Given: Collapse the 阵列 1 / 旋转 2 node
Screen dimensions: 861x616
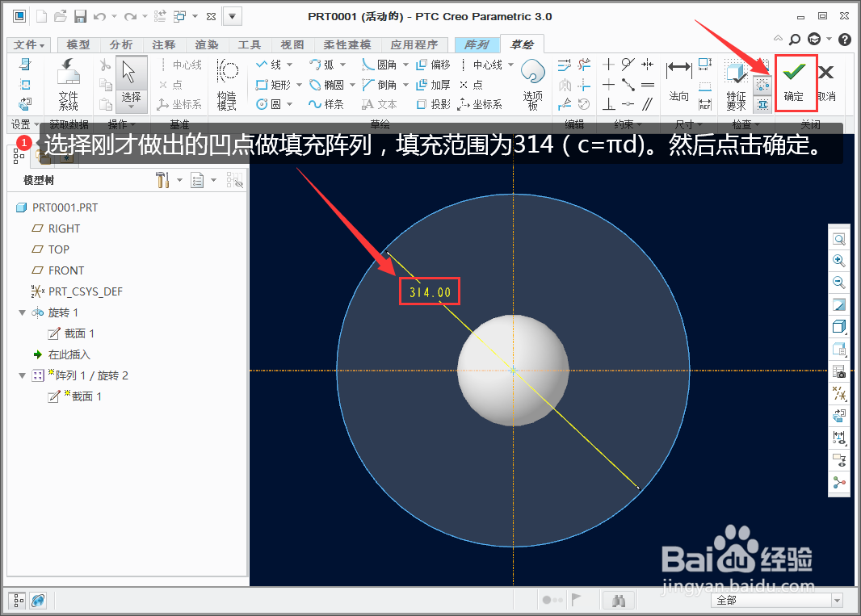Looking at the screenshot, I should click(22, 375).
